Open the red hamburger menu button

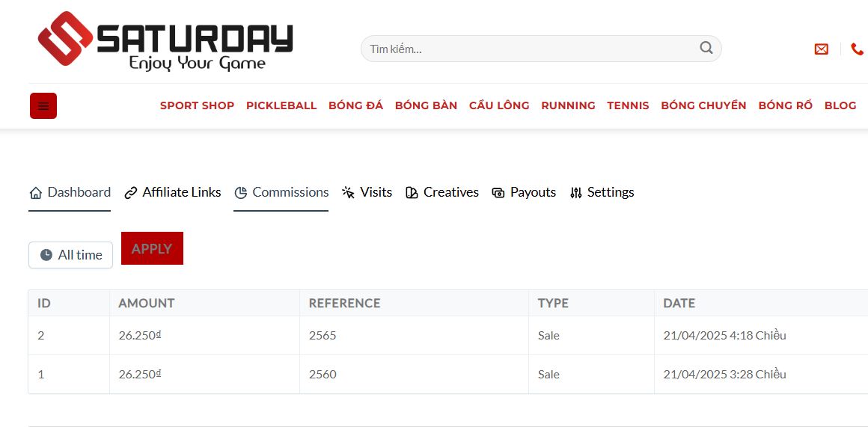(x=43, y=105)
